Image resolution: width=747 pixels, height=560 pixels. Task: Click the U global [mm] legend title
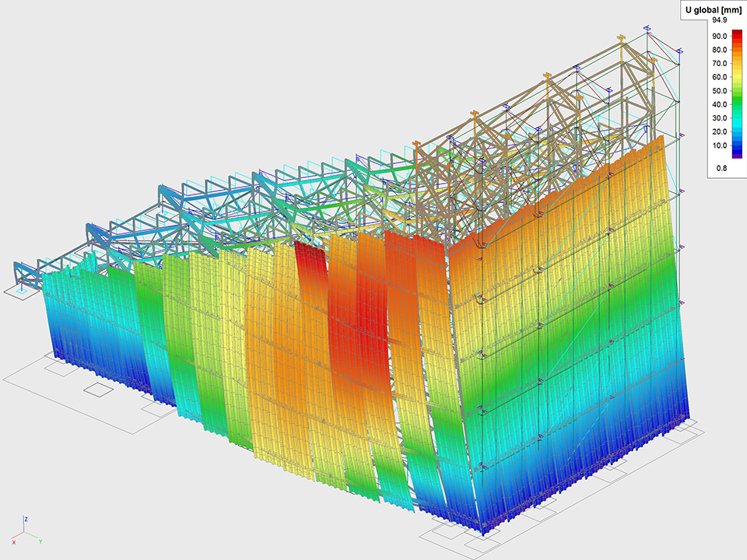714,9
